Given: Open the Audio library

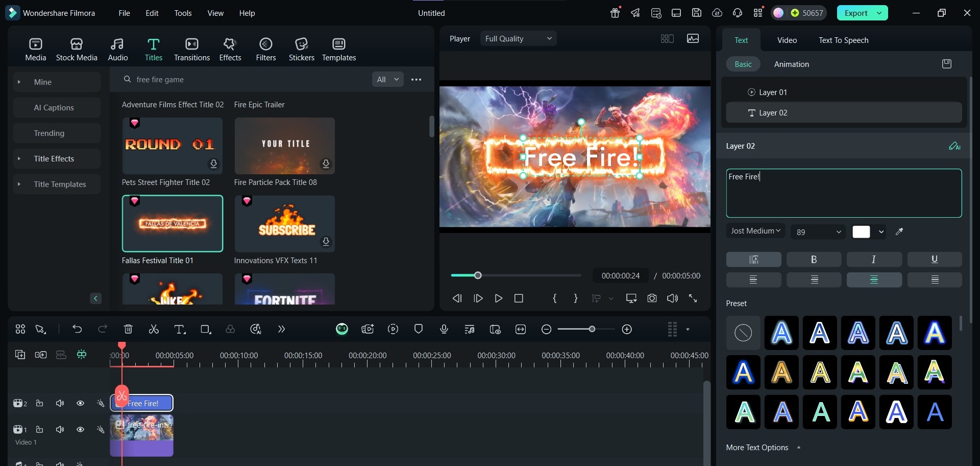Looking at the screenshot, I should [x=117, y=50].
